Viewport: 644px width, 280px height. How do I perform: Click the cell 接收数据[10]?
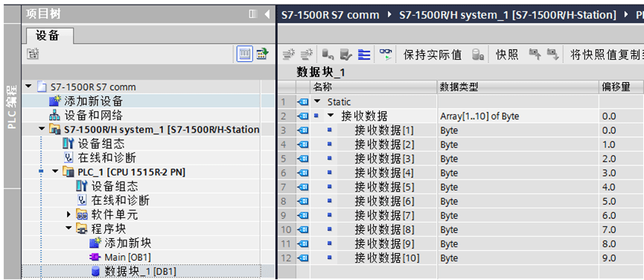coord(387,258)
